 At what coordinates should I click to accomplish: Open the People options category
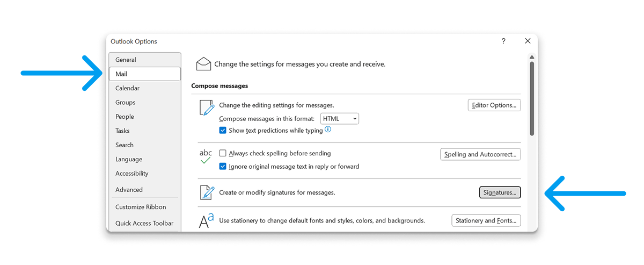click(x=144, y=117)
